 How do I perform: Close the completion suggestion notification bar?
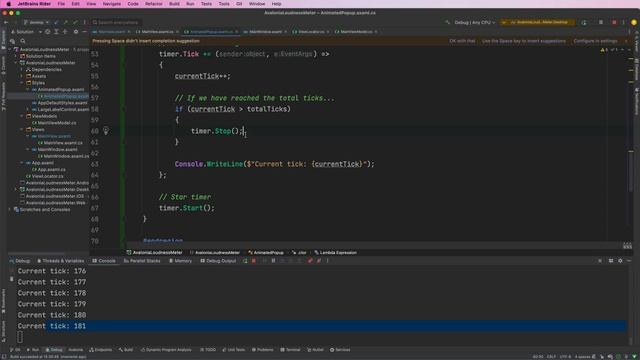(626, 41)
